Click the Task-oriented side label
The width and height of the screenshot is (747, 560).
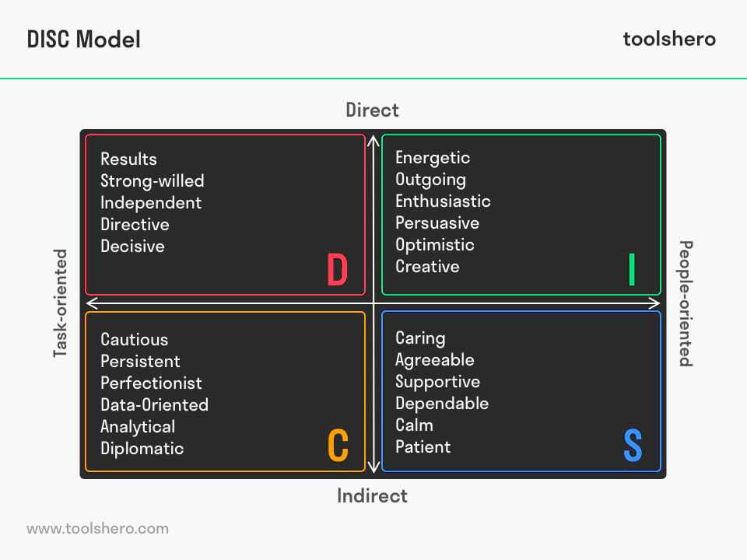(61, 303)
